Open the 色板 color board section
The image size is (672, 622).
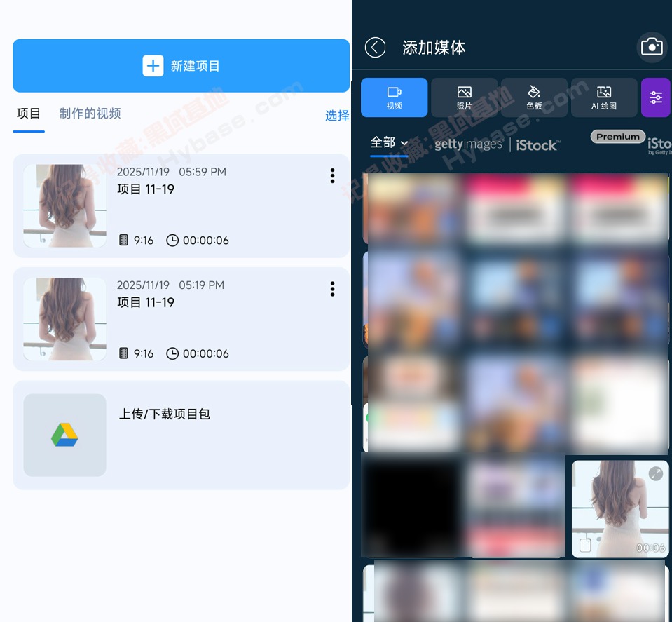[x=534, y=97]
